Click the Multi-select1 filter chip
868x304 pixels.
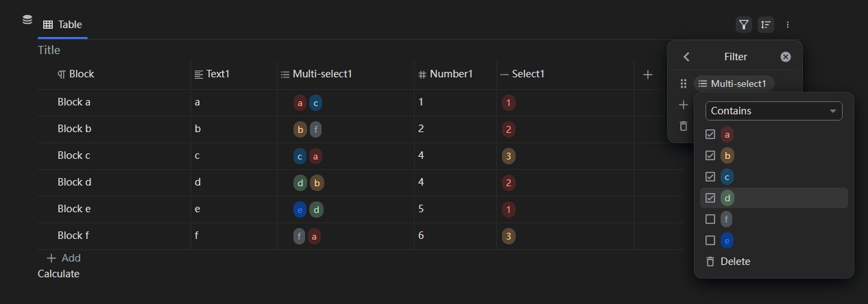pyautogui.click(x=734, y=84)
